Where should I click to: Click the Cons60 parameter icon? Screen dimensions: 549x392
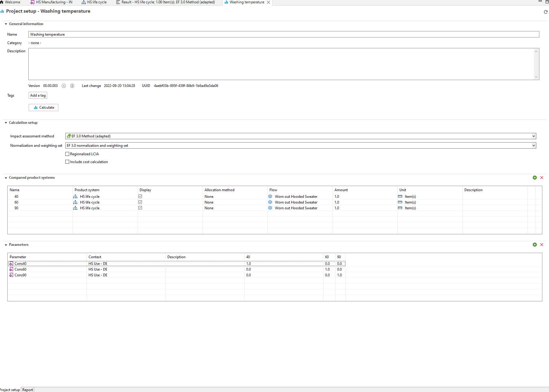(x=11, y=269)
